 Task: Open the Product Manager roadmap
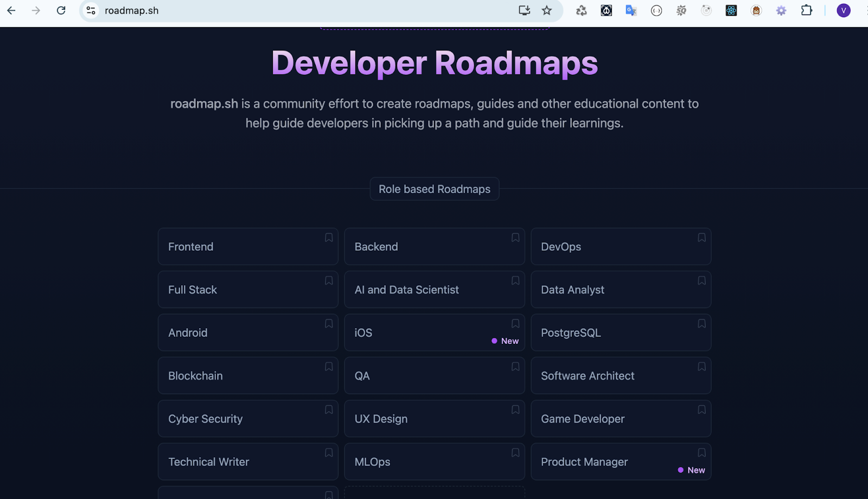pos(621,462)
